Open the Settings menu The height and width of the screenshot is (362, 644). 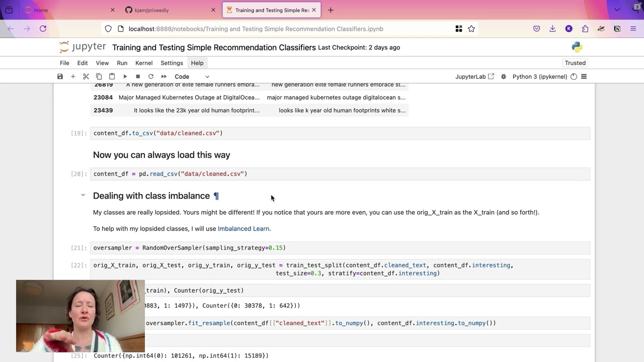(x=172, y=63)
